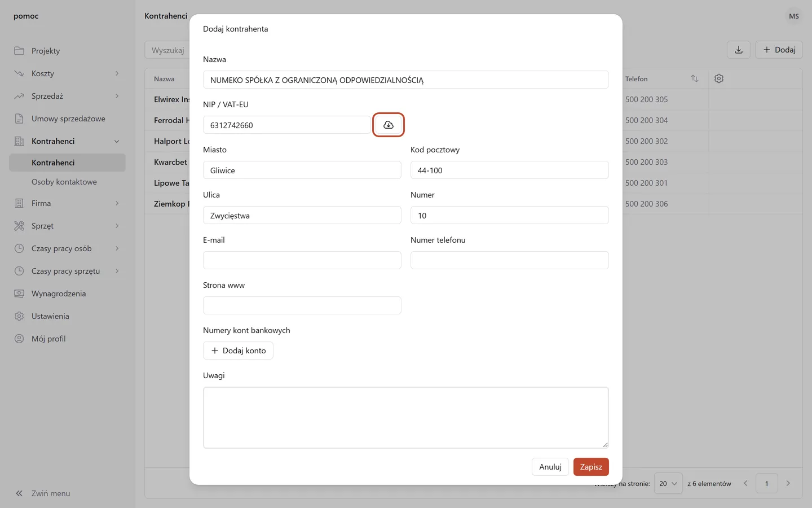Click into the Strona www field
Image resolution: width=812 pixels, height=508 pixels.
302,305
